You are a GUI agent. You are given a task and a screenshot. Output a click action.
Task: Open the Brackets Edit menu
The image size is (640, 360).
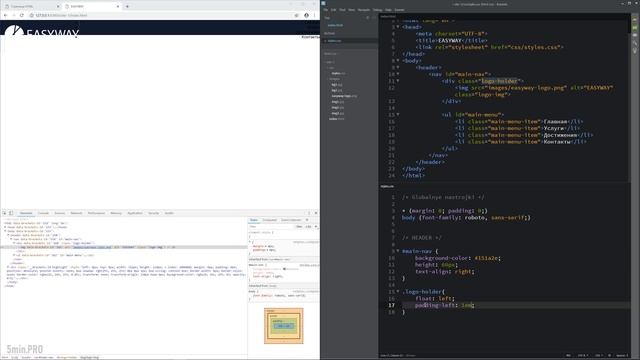(333, 10)
